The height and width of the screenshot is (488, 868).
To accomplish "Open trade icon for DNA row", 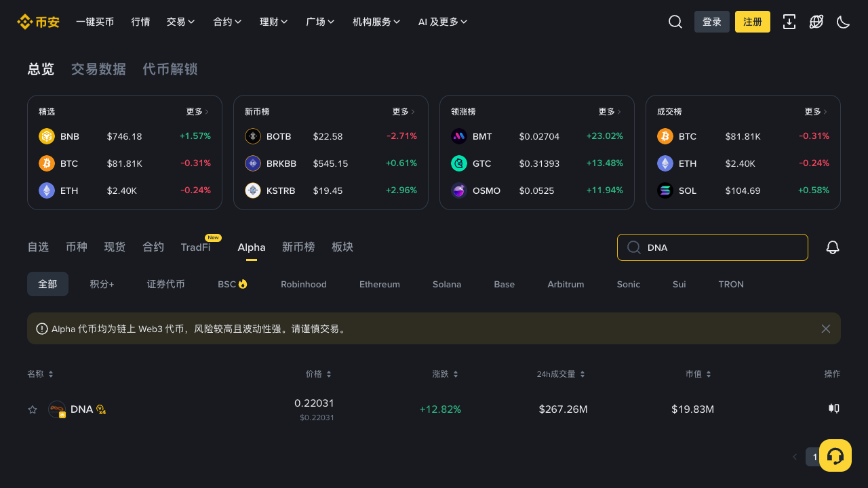I will (834, 408).
